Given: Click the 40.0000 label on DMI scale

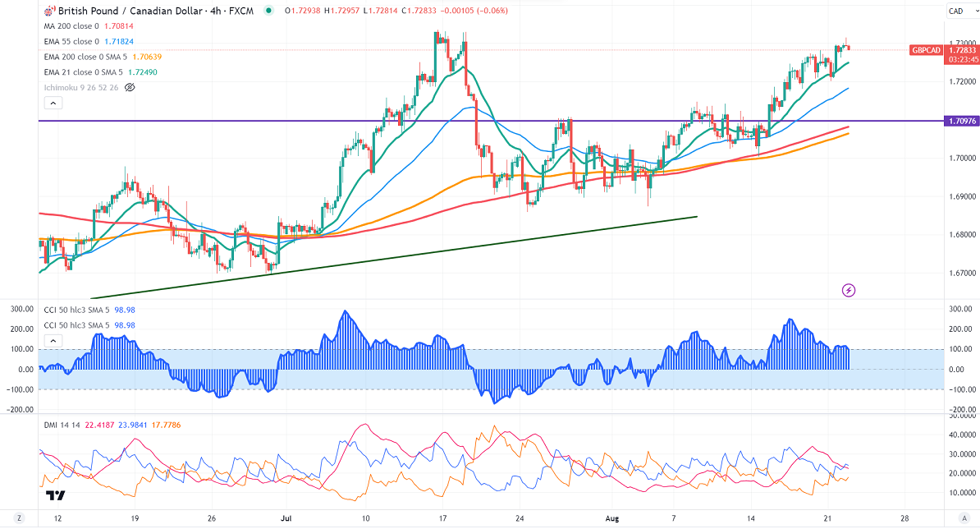Looking at the screenshot, I should pos(962,435).
